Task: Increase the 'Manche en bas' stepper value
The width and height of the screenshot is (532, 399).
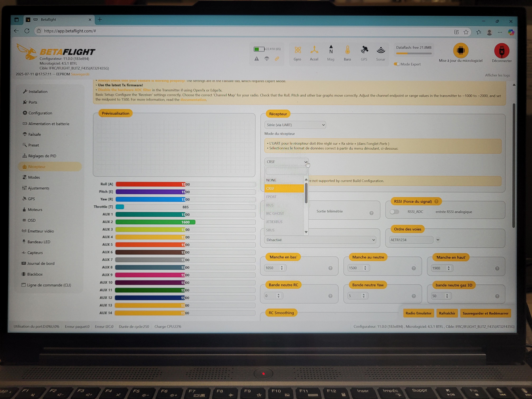Action: [x=282, y=267]
